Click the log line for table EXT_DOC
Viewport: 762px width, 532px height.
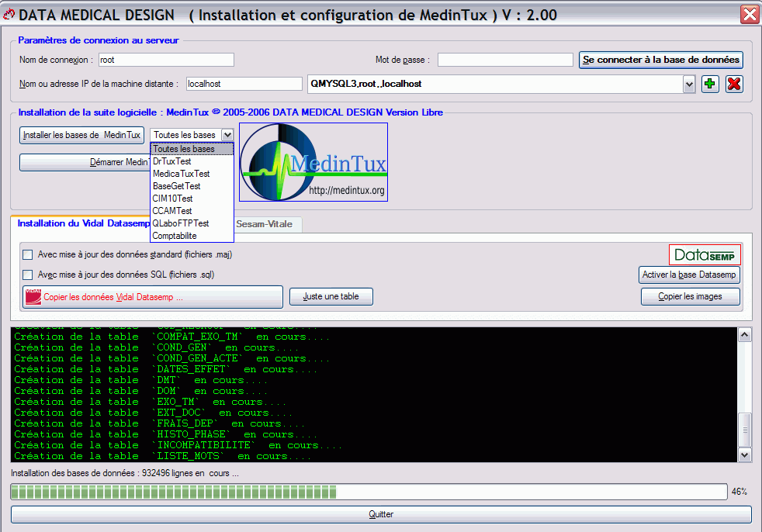(x=153, y=413)
